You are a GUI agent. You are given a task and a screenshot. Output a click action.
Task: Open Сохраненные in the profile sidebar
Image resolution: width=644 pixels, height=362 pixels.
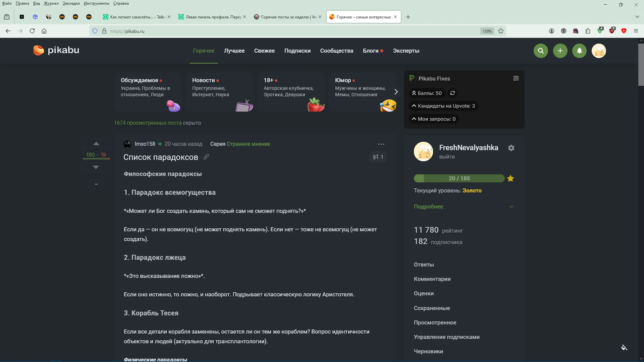432,308
